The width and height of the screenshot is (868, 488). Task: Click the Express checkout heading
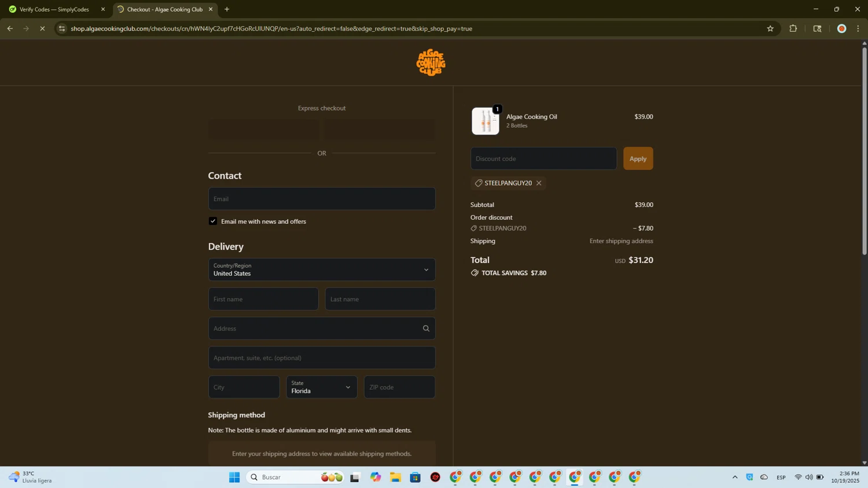(x=322, y=108)
